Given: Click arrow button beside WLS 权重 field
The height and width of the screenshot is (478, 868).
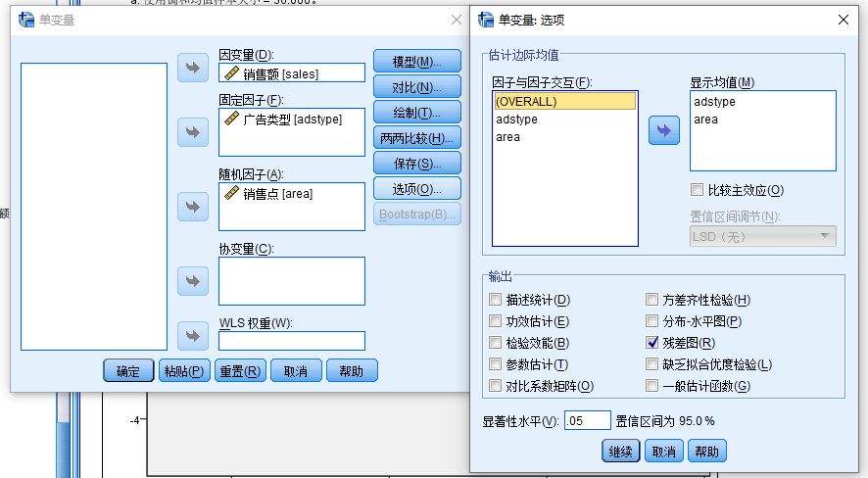Looking at the screenshot, I should tap(193, 336).
